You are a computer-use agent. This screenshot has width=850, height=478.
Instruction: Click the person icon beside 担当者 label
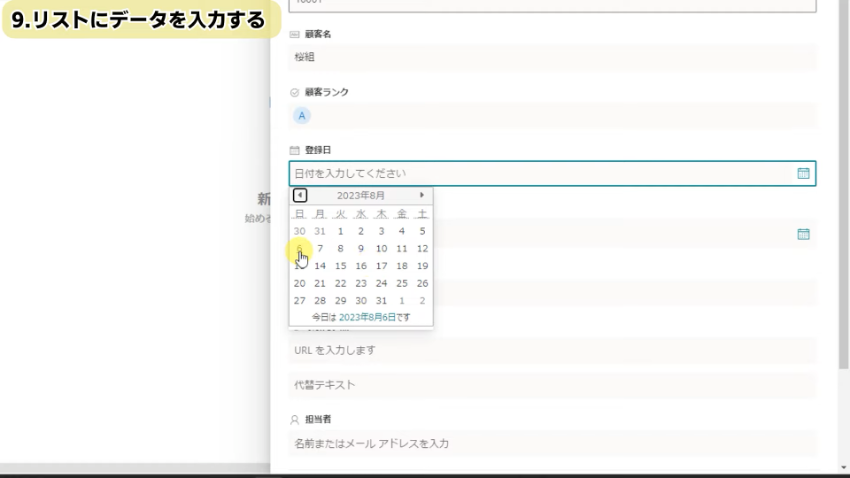tap(294, 421)
